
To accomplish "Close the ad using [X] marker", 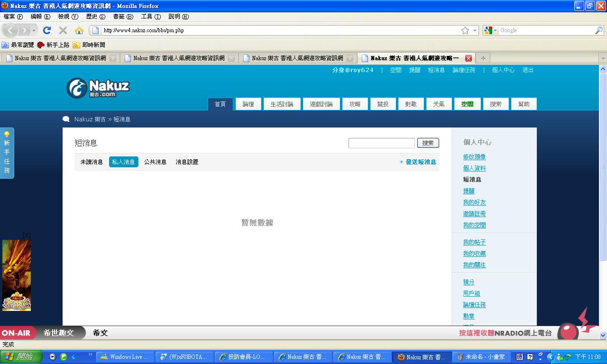I will [27, 235].
